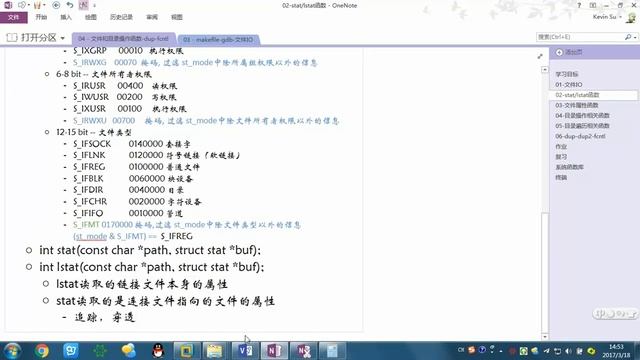Image resolution: width=640 pixels, height=360 pixels.
Task: Open the File Explorer folder taskbar icon
Action: tap(215, 351)
